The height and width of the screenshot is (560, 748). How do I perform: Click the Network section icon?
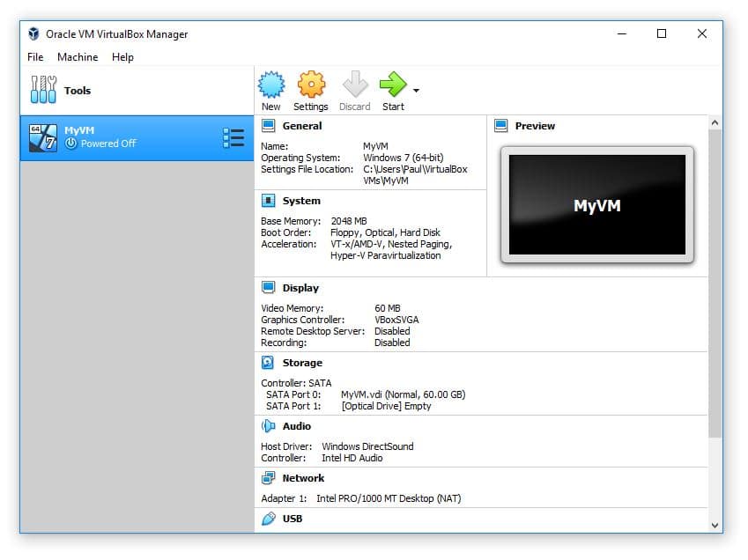pos(269,478)
